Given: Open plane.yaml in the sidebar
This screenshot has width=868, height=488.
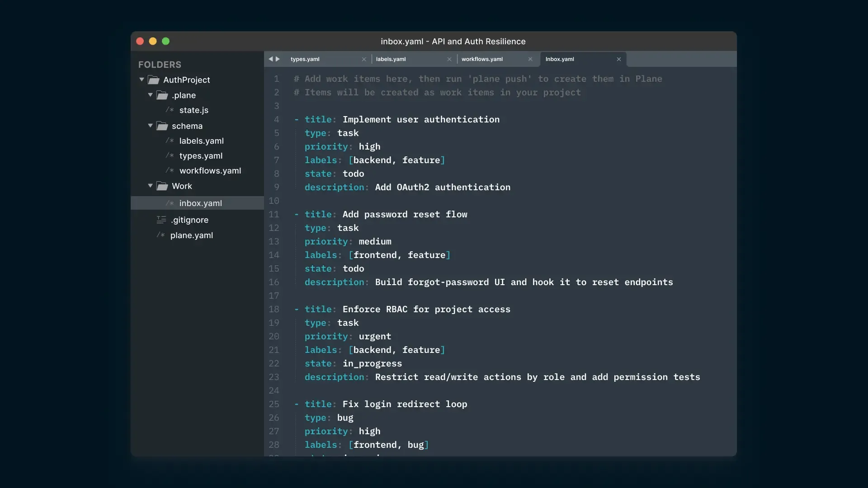Looking at the screenshot, I should [191, 235].
